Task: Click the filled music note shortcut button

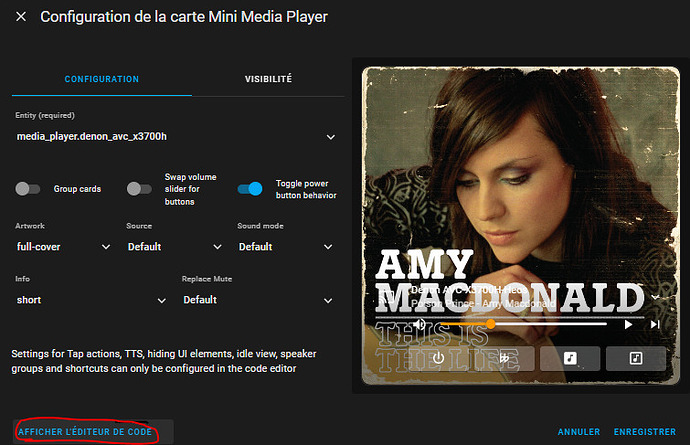Action: [570, 358]
